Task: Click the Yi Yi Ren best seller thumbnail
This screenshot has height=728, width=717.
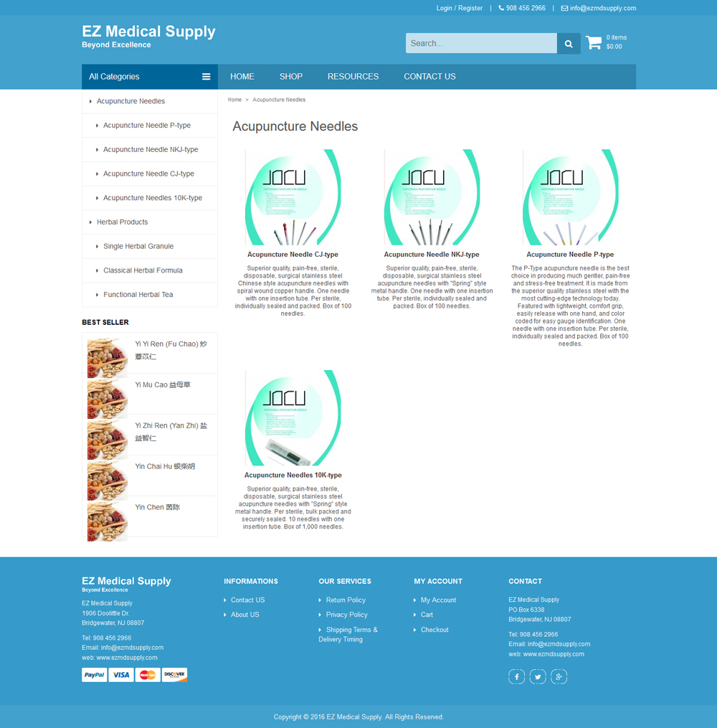Action: [x=108, y=357]
